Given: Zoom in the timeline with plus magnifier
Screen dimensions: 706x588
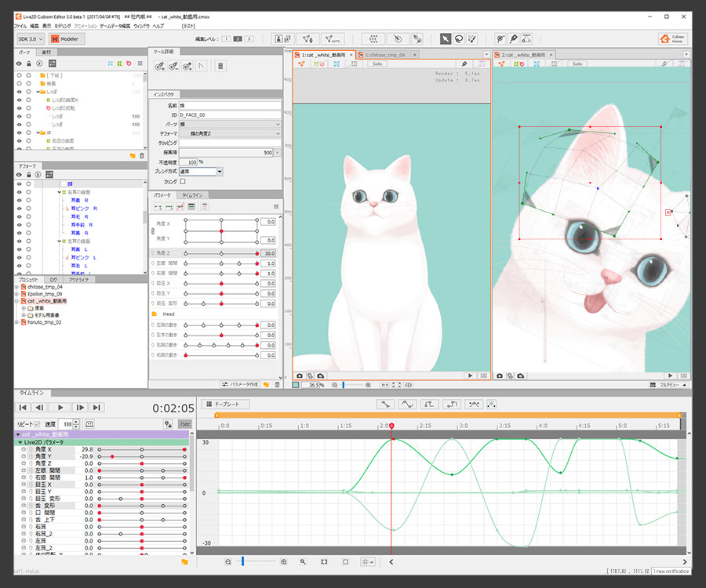Looking at the screenshot, I should tap(284, 562).
